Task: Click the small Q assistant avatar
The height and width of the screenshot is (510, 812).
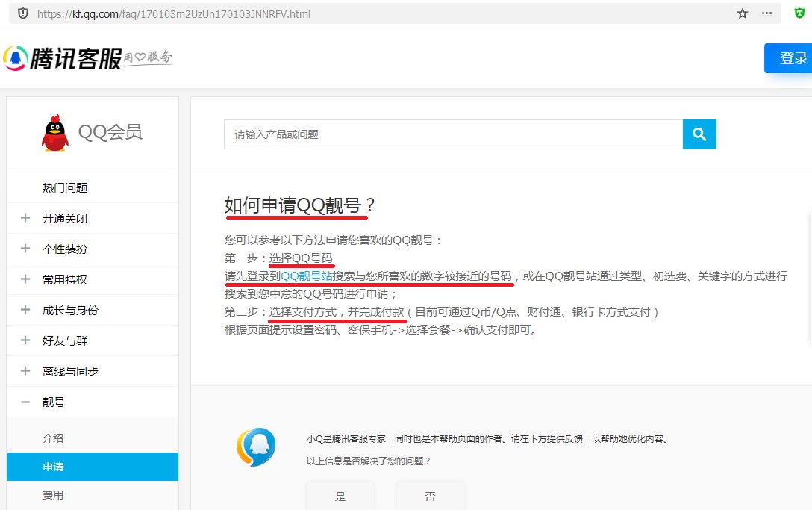Action: (256, 447)
